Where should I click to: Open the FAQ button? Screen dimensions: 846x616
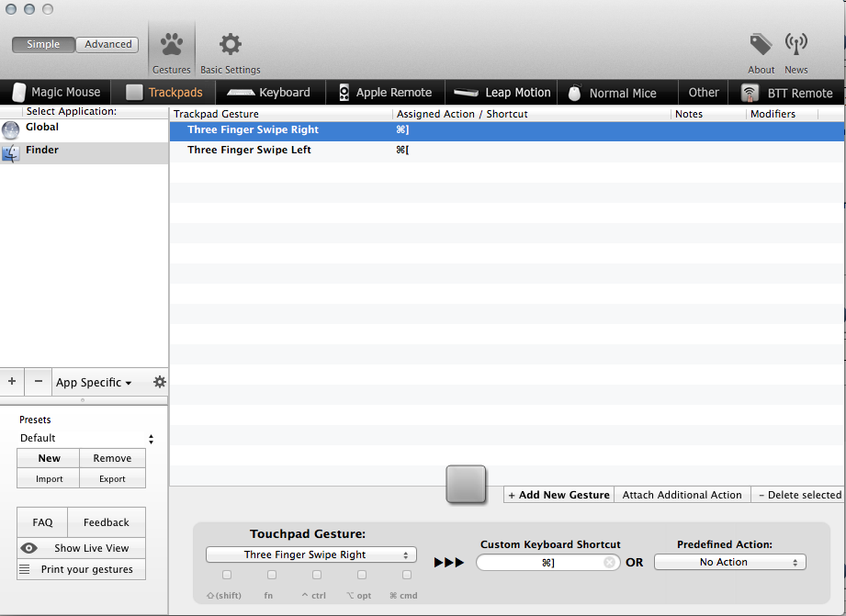coord(42,522)
